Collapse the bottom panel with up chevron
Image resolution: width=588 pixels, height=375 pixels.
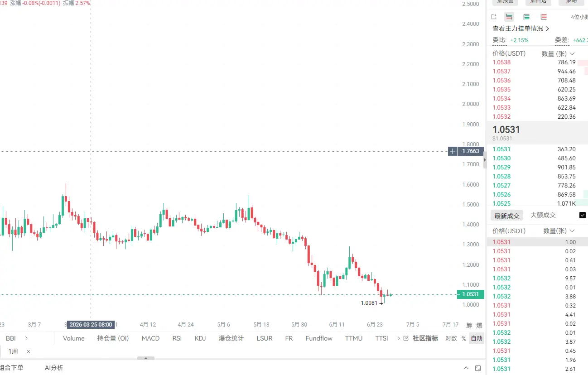click(x=466, y=368)
